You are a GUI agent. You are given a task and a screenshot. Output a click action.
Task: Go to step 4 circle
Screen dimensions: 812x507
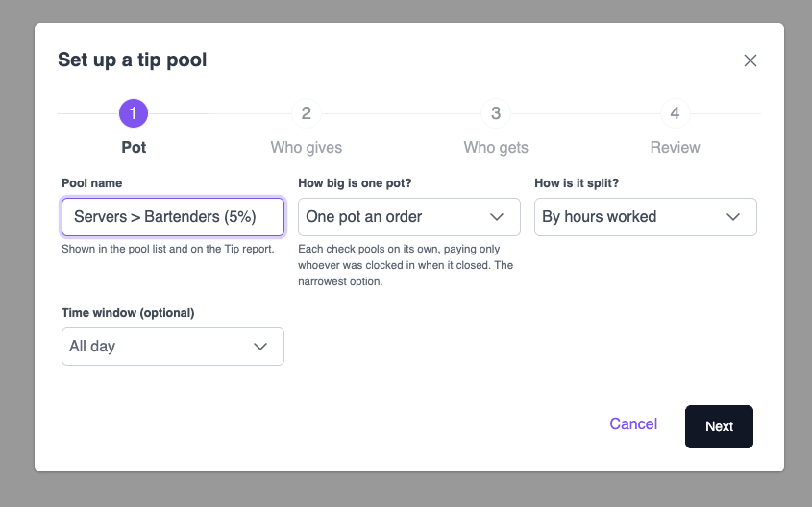coord(675,113)
